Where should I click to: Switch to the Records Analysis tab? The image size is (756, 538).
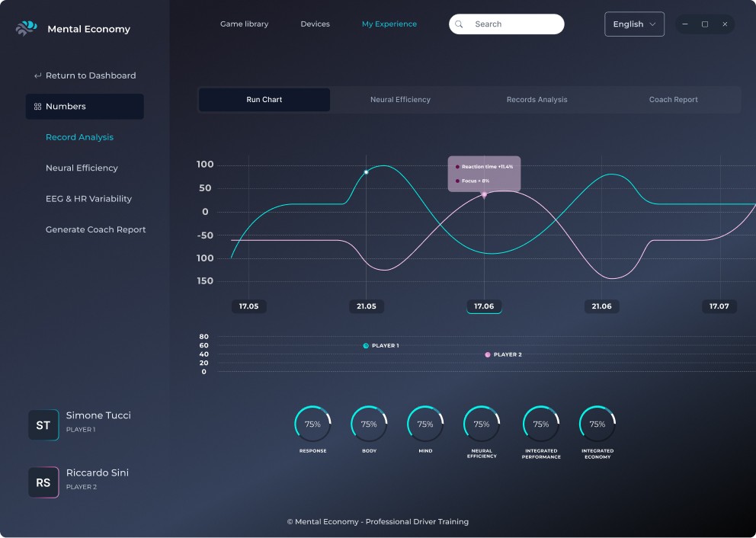tap(537, 100)
